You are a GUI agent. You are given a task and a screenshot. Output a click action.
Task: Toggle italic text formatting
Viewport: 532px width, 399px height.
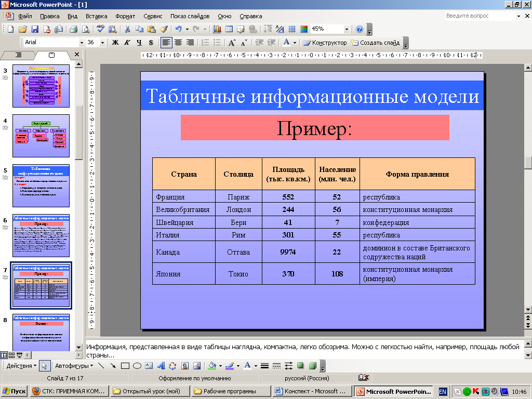point(127,43)
